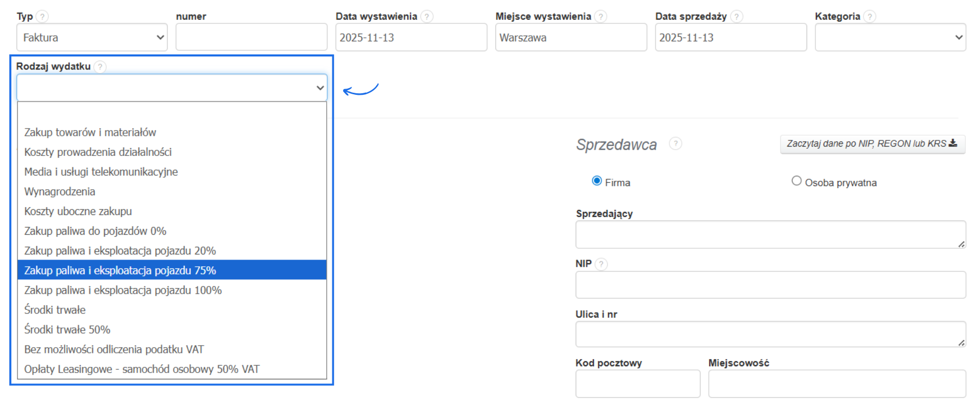The width and height of the screenshot is (980, 401).
Task: Click help icon next to Typ label
Action: tap(42, 17)
